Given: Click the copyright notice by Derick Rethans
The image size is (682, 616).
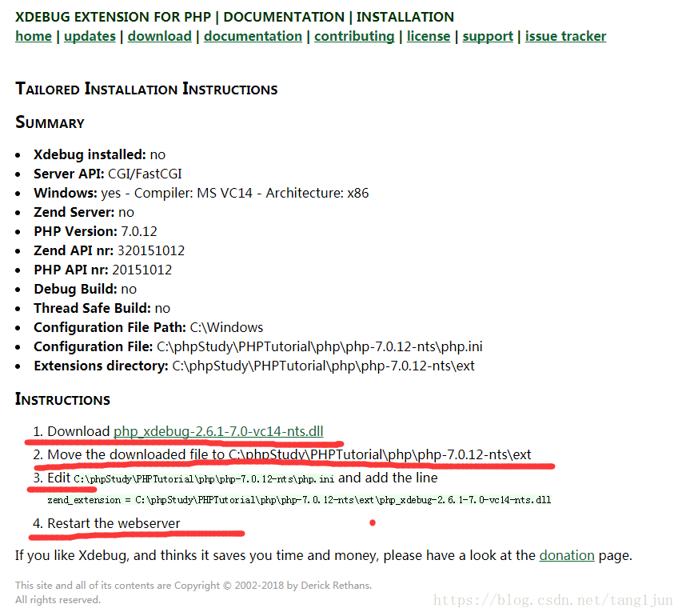Looking at the screenshot, I should [193, 585].
